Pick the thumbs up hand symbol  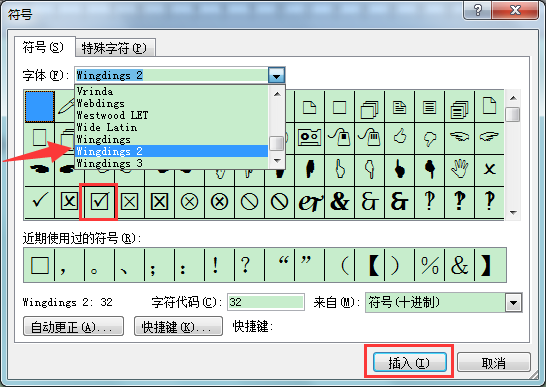point(399,138)
